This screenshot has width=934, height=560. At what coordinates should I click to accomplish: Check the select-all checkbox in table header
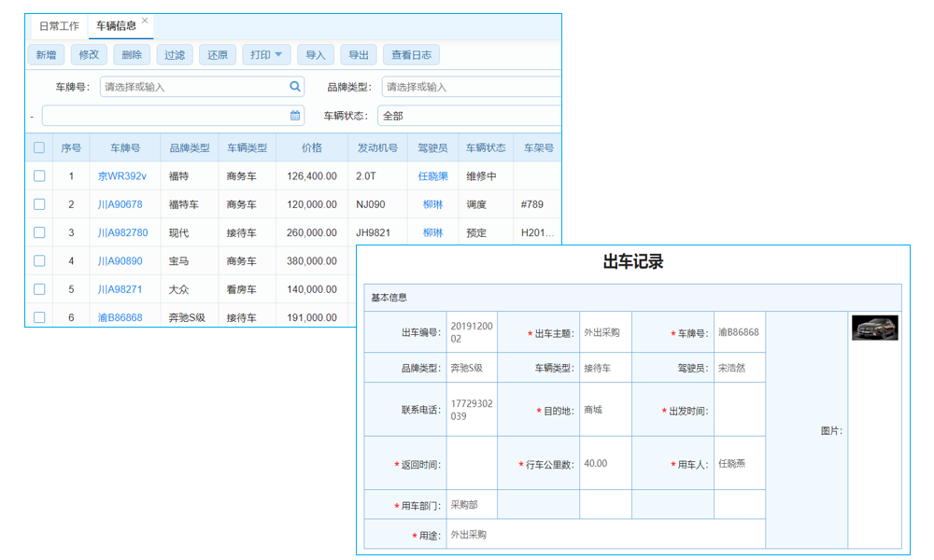[39, 148]
